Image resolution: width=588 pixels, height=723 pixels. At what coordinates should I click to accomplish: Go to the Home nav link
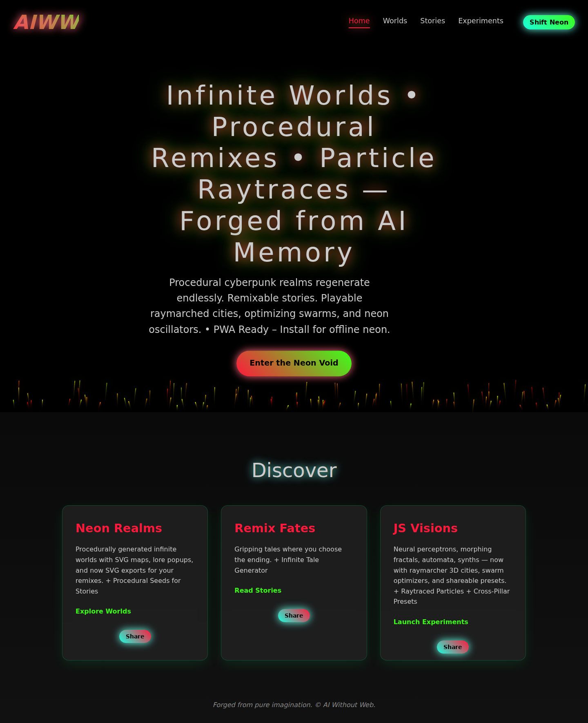(x=359, y=21)
